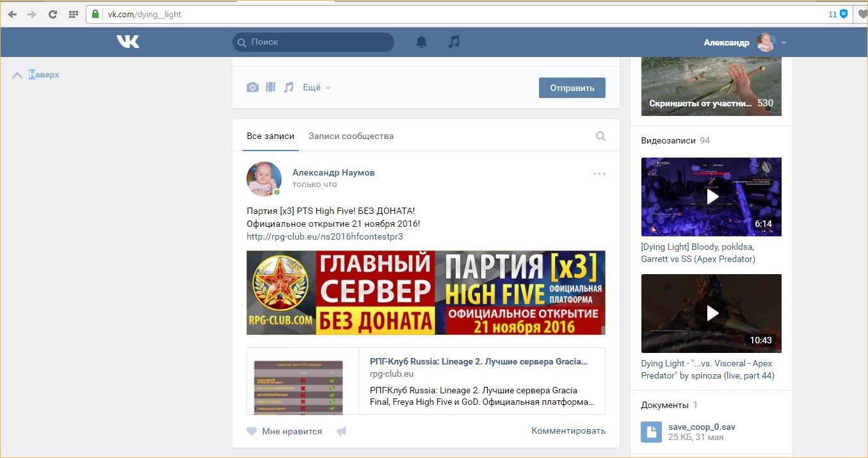Click the blue shield extension icon
The image size is (868, 458).
(844, 14)
